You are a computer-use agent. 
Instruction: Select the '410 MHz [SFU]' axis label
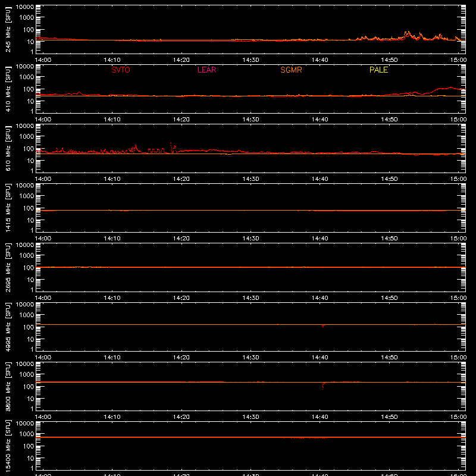[x=8, y=89]
